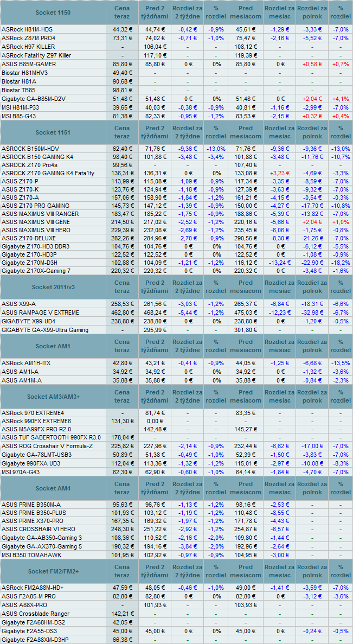Select ASUS Z170-A price 157,06 €
353x644 pixels.
(122, 197)
